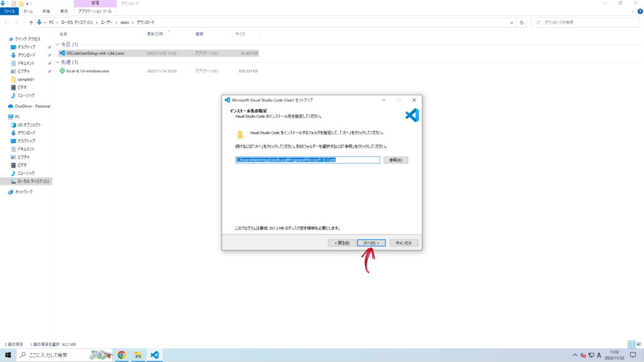The width and height of the screenshot is (644, 362).
Task: Select the 管理 contextual tab
Action: pyautogui.click(x=95, y=3)
